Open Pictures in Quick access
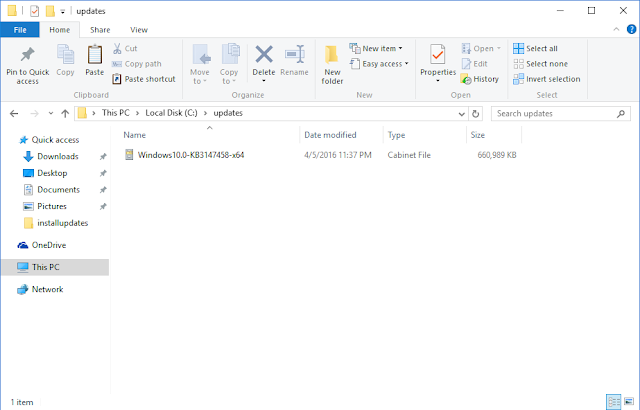 [x=51, y=206]
